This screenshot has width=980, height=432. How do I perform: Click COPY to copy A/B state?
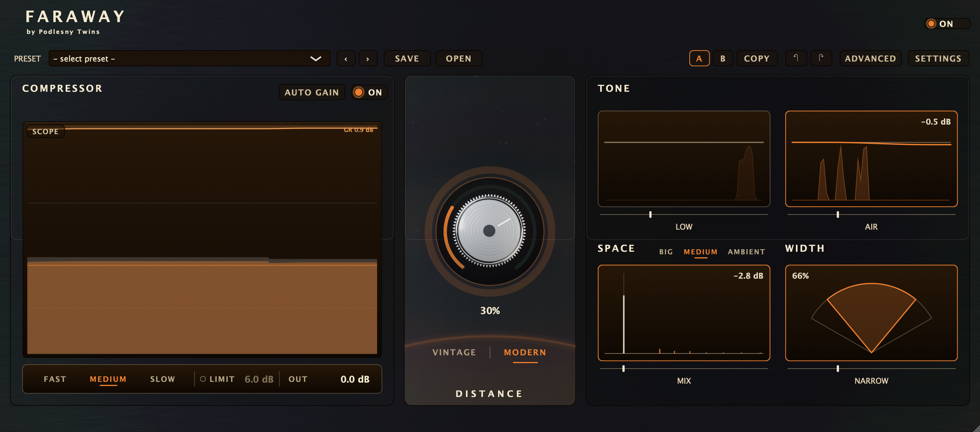tap(757, 59)
